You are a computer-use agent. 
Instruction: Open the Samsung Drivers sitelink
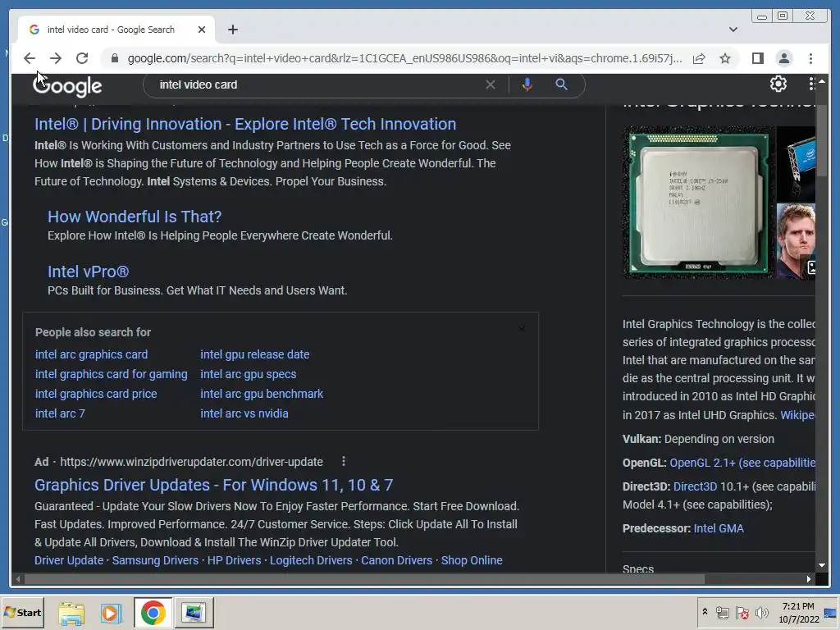point(155,560)
